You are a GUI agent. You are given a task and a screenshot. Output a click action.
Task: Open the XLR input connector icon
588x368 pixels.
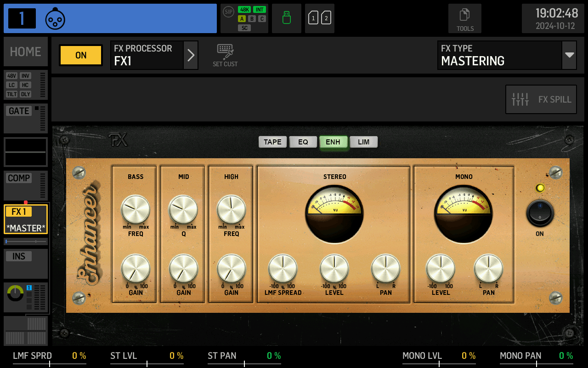pos(55,18)
